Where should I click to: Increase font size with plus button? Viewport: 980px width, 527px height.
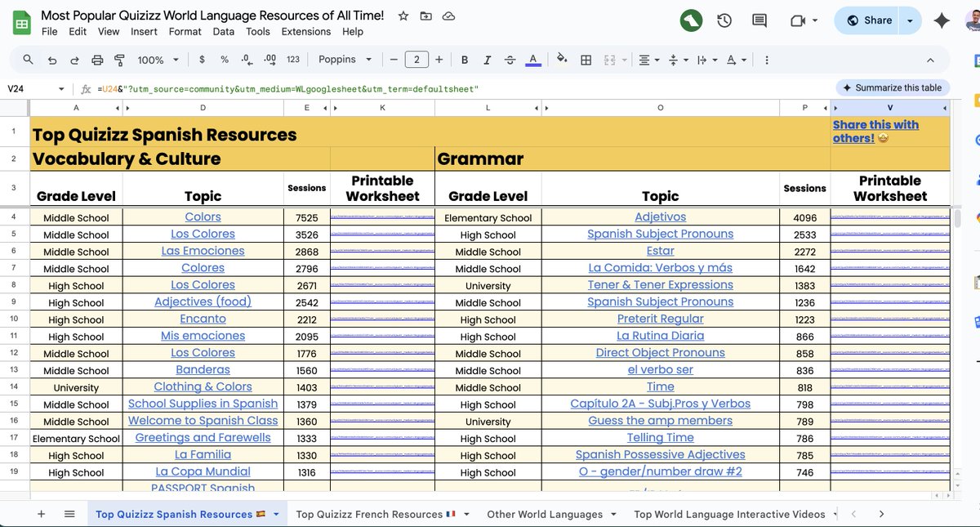439,60
